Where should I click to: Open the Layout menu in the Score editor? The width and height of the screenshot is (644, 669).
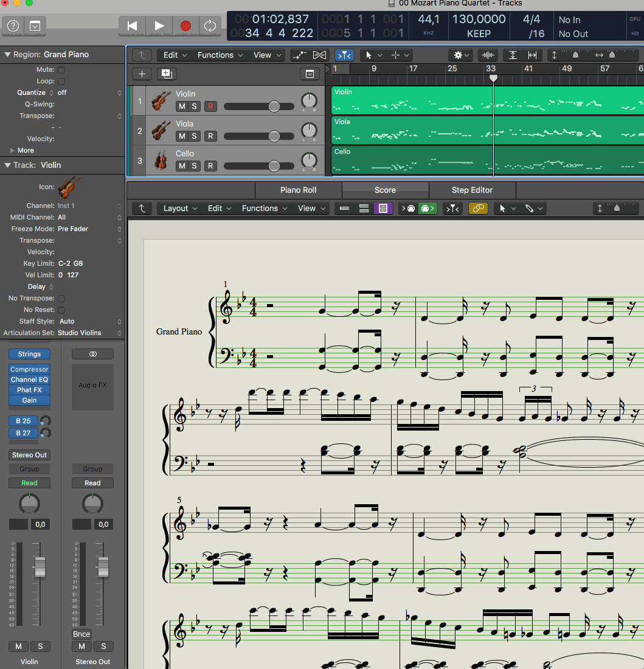tap(176, 209)
